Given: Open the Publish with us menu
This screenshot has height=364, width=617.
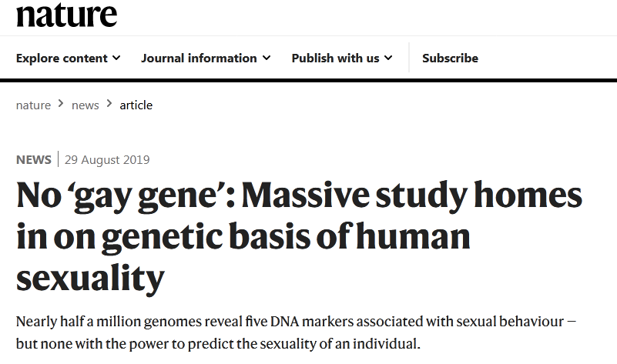Looking at the screenshot, I should point(335,58).
